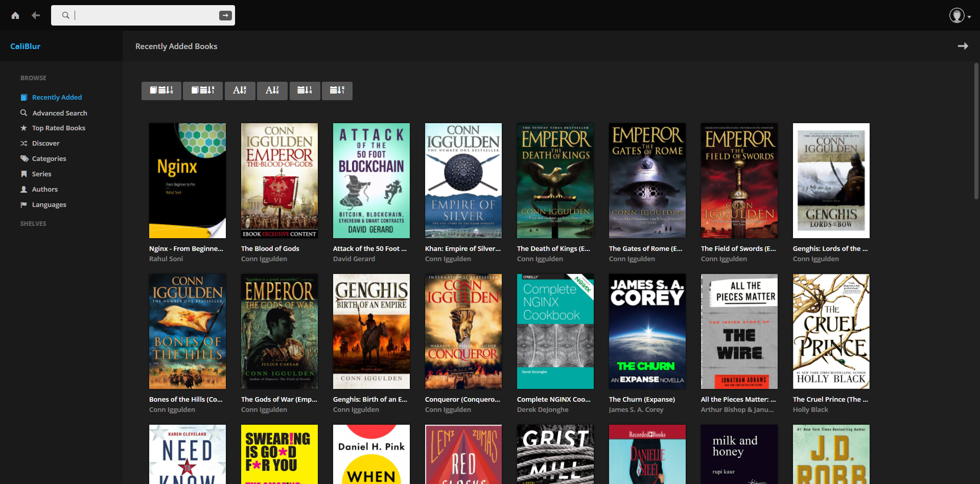Open the Attack of the 50 Foot Blockchain cover

(371, 180)
